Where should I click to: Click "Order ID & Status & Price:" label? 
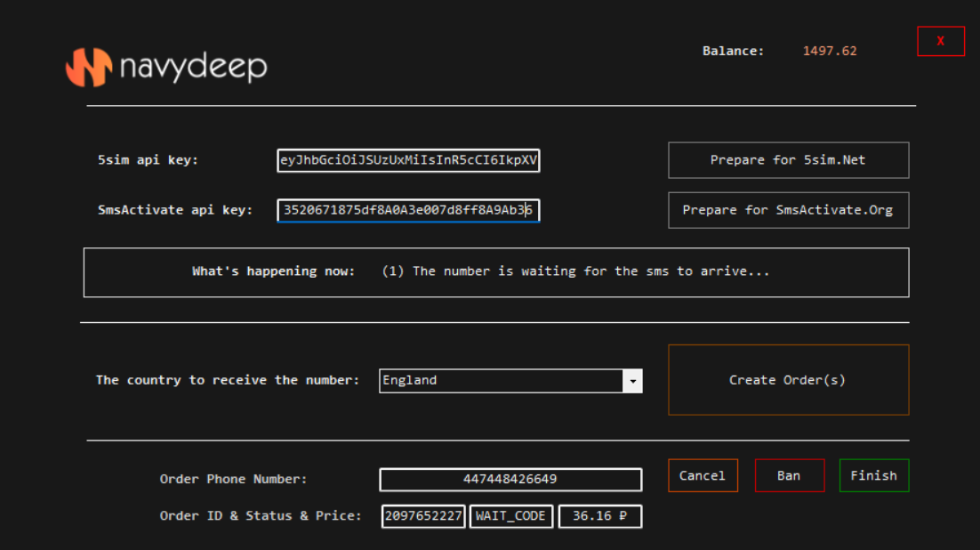pos(261,516)
